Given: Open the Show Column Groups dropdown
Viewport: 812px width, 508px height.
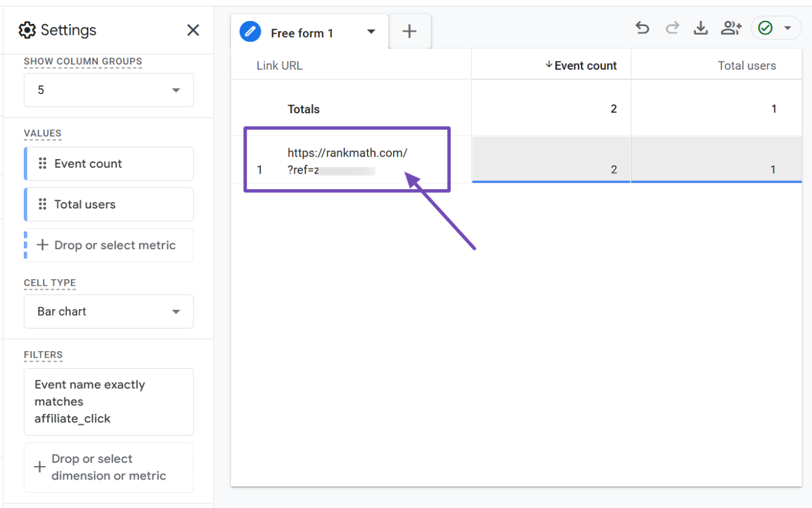Looking at the screenshot, I should [x=109, y=90].
